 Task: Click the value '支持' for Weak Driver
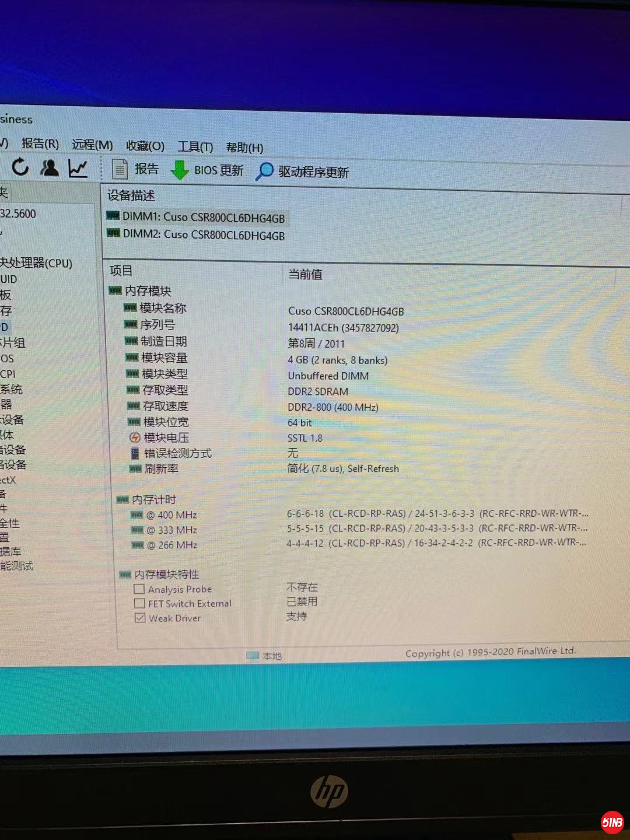[297, 616]
